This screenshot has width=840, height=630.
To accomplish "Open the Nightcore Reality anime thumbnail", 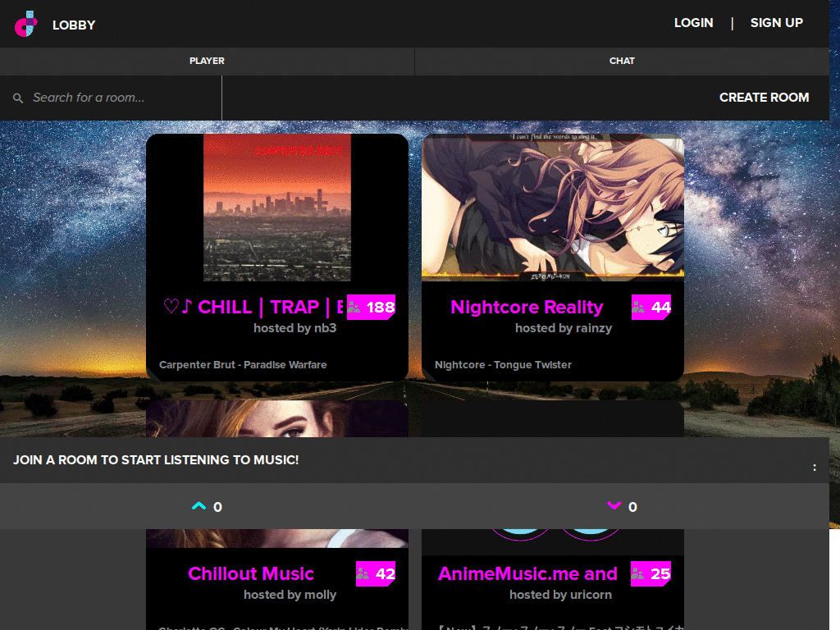I will [x=553, y=208].
